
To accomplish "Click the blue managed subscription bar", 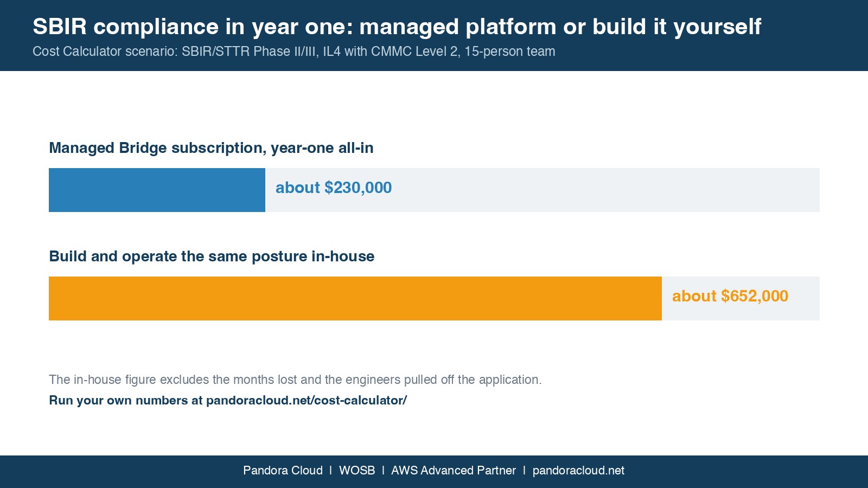I will (x=157, y=190).
